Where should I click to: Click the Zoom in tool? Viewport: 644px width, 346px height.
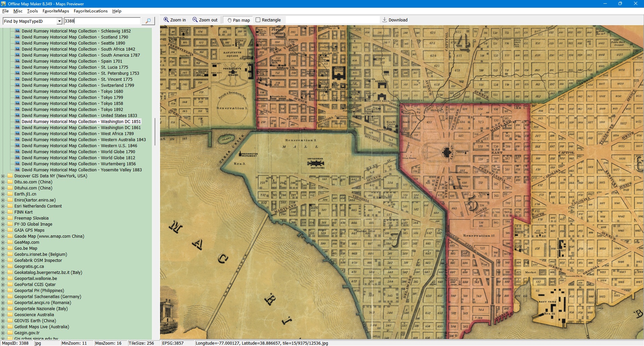tap(175, 20)
